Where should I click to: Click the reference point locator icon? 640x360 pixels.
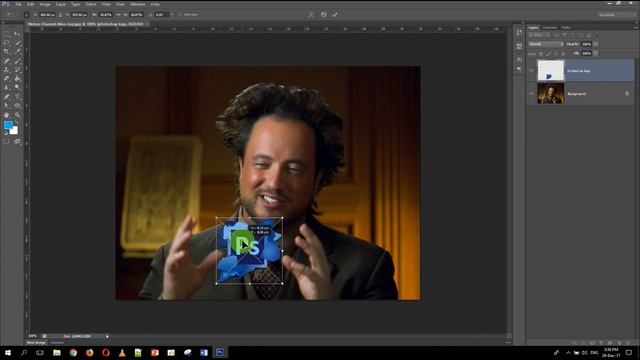point(27,15)
